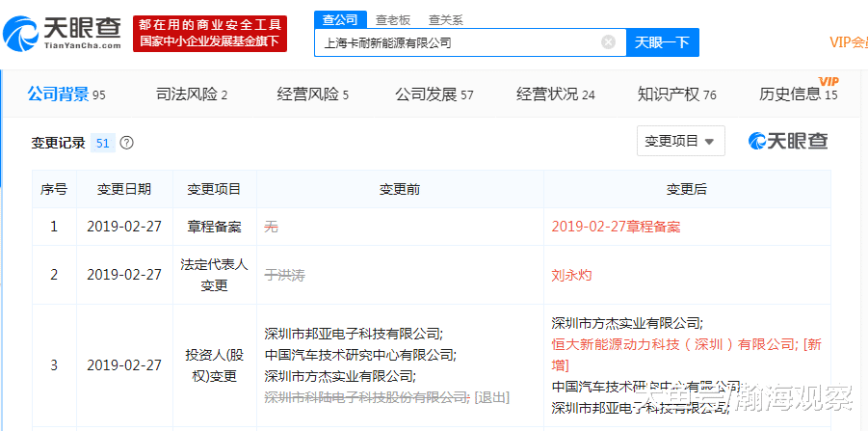Click the 变更记录 count badge 51
This screenshot has width=868, height=431.
coord(103,143)
